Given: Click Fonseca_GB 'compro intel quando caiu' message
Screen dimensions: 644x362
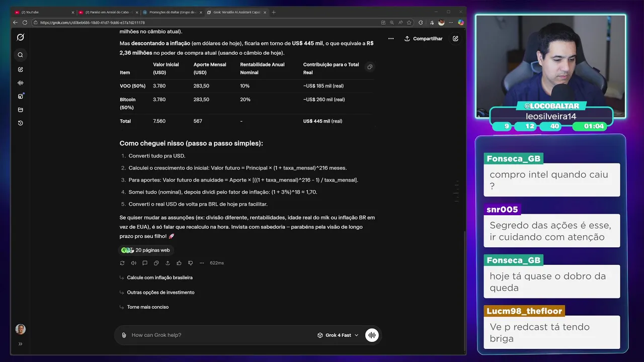Looking at the screenshot, I should [552, 180].
